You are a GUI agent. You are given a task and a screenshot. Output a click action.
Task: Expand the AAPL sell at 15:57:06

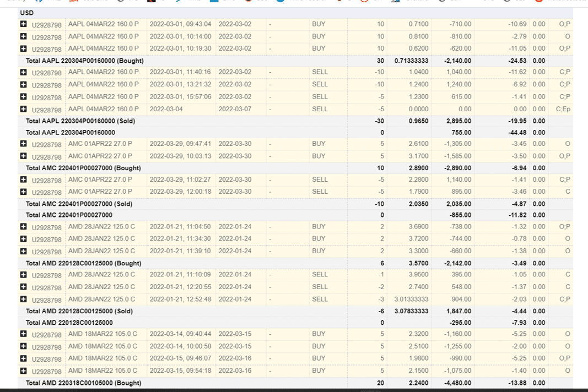click(x=23, y=97)
